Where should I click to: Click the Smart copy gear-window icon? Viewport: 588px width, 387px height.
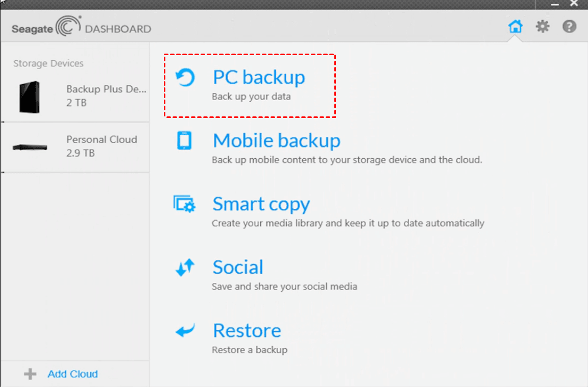tap(184, 204)
